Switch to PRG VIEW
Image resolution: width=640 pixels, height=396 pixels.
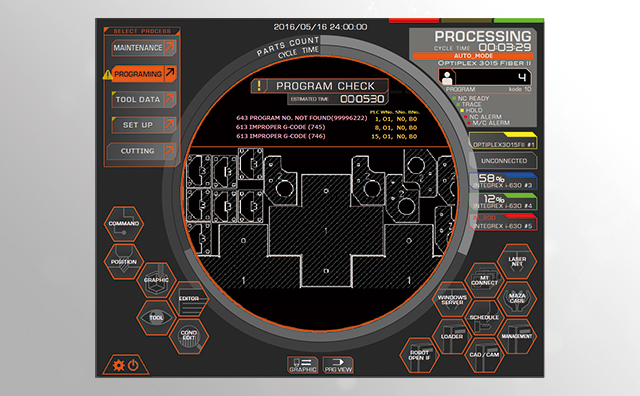coord(338,365)
